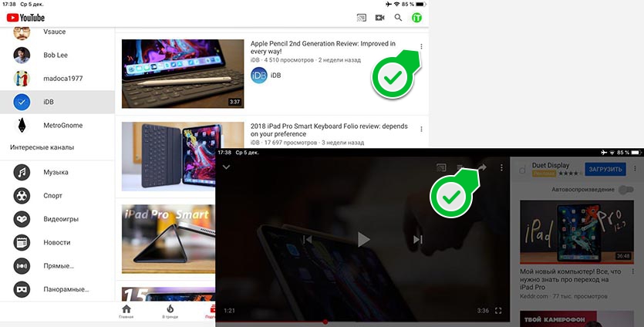Click the red playback progress scrubber
The image size is (644, 327).
click(x=325, y=322)
